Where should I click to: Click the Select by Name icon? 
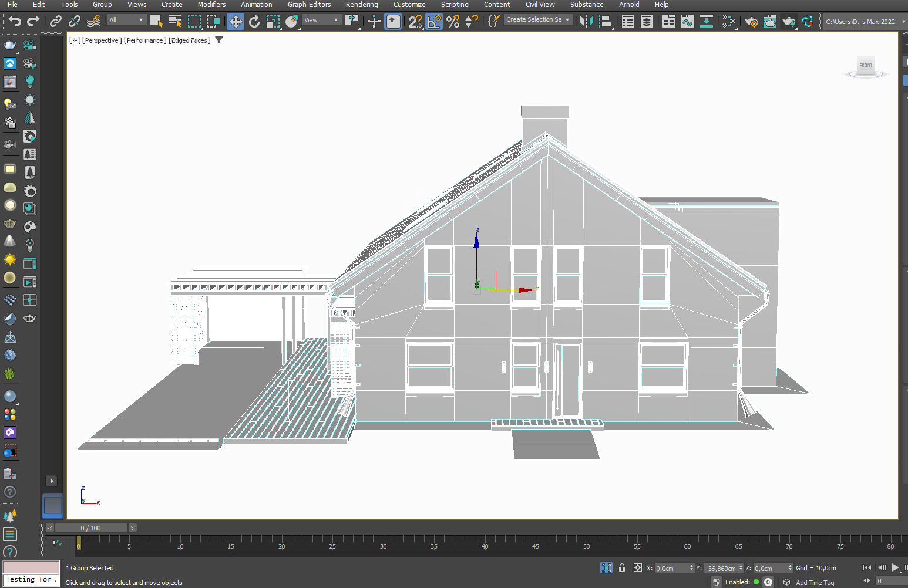coord(175,22)
